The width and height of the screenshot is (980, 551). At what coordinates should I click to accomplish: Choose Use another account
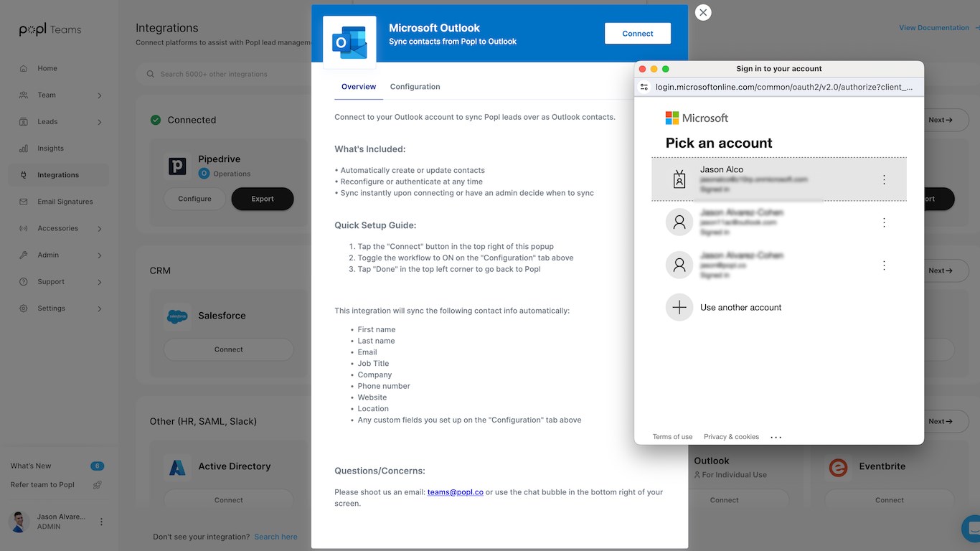pyautogui.click(x=779, y=307)
